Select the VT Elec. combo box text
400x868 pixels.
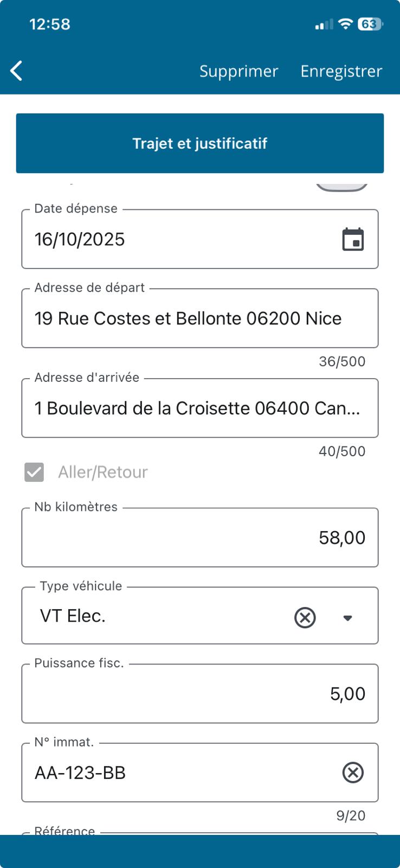click(73, 616)
